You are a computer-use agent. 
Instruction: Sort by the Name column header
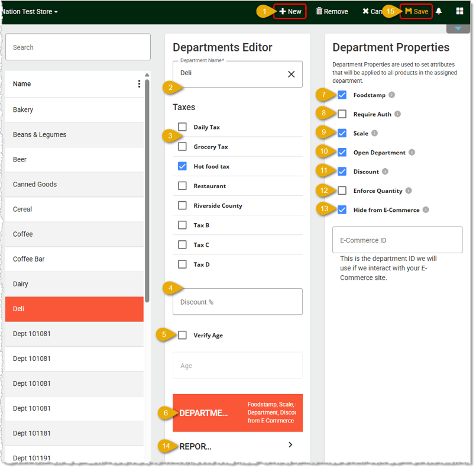pyautogui.click(x=22, y=84)
